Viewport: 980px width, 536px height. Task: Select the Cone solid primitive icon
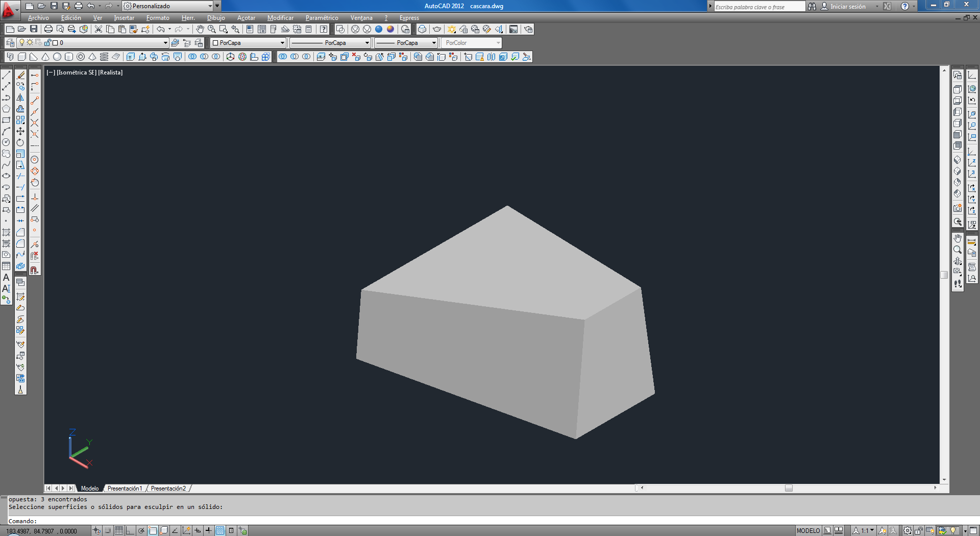[x=45, y=57]
